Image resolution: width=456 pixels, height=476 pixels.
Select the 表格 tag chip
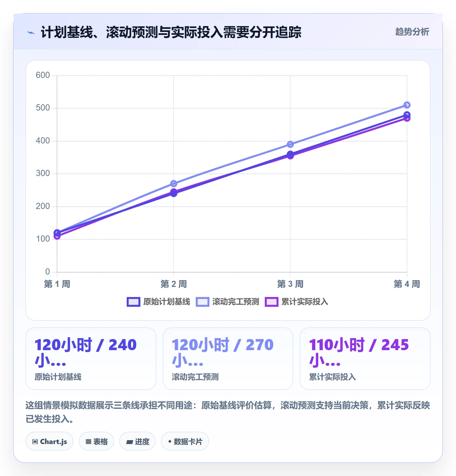pyautogui.click(x=96, y=441)
